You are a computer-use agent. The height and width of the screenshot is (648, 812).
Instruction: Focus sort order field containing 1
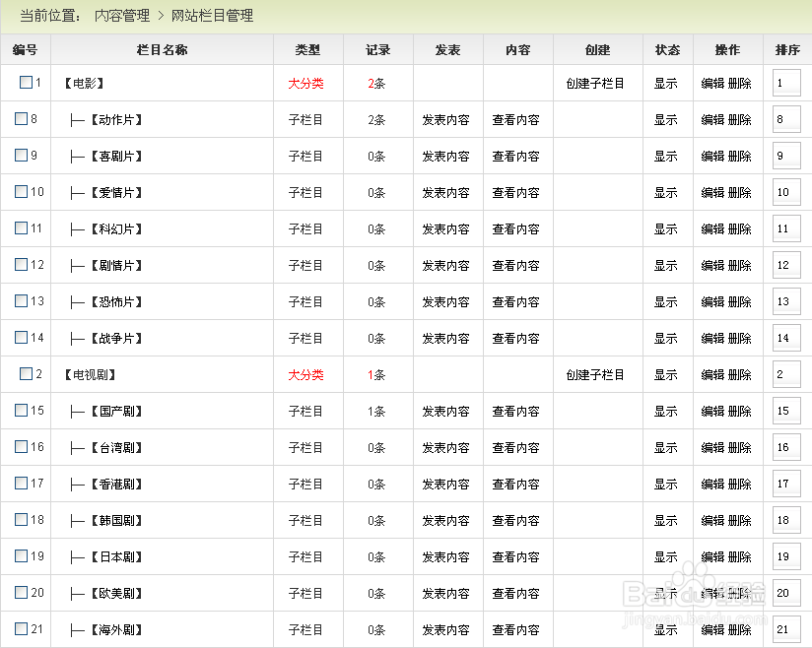(786, 83)
